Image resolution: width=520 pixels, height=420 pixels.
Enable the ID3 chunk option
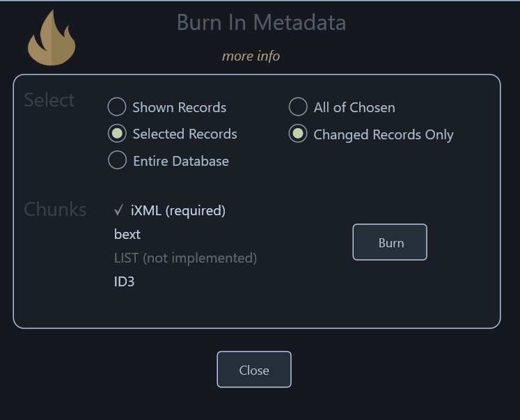tap(124, 281)
